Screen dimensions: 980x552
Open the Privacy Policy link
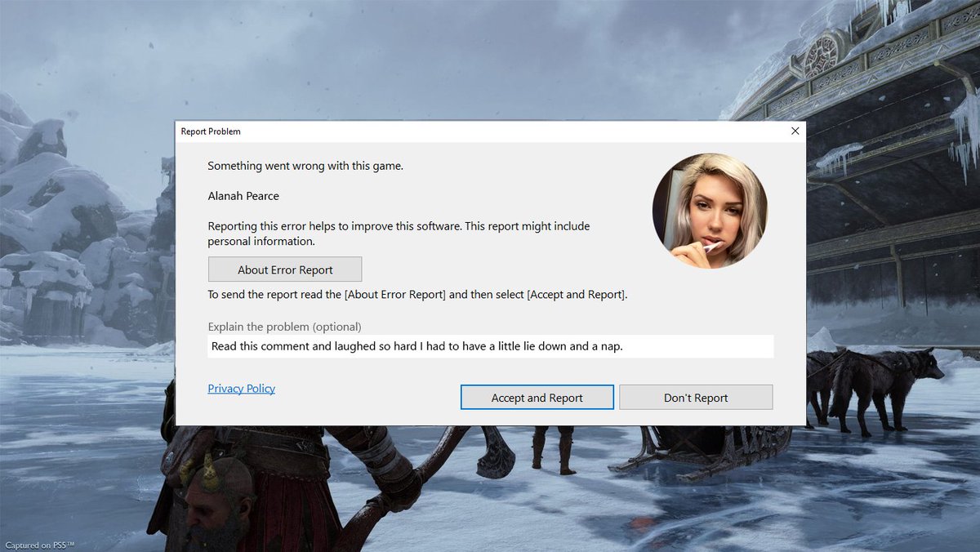[241, 389]
